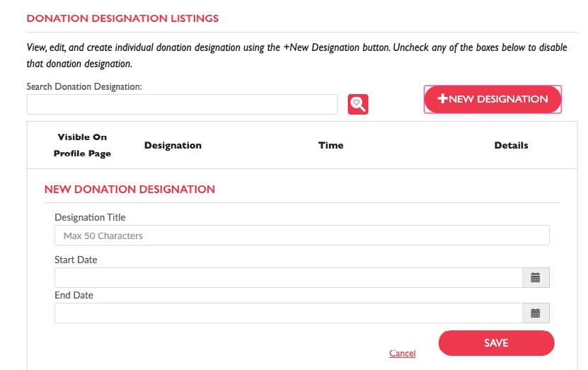588x370 pixels.
Task: Click the End Date label
Action: pyautogui.click(x=74, y=296)
